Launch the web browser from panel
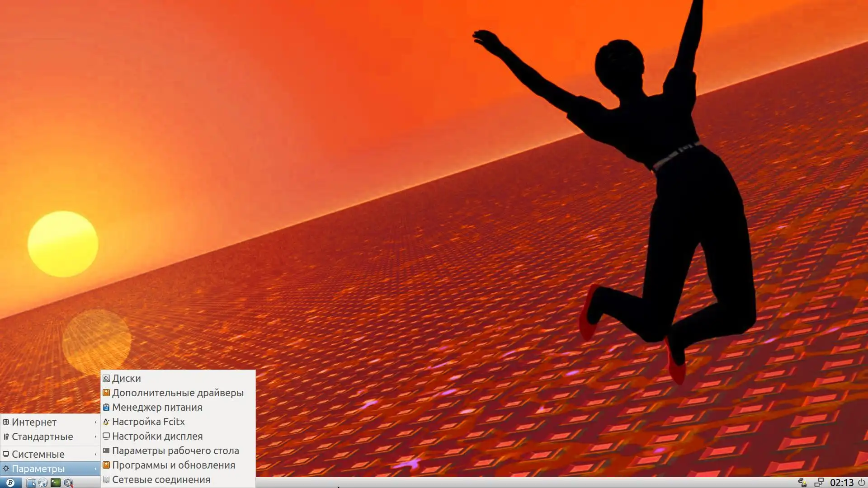 click(x=43, y=483)
